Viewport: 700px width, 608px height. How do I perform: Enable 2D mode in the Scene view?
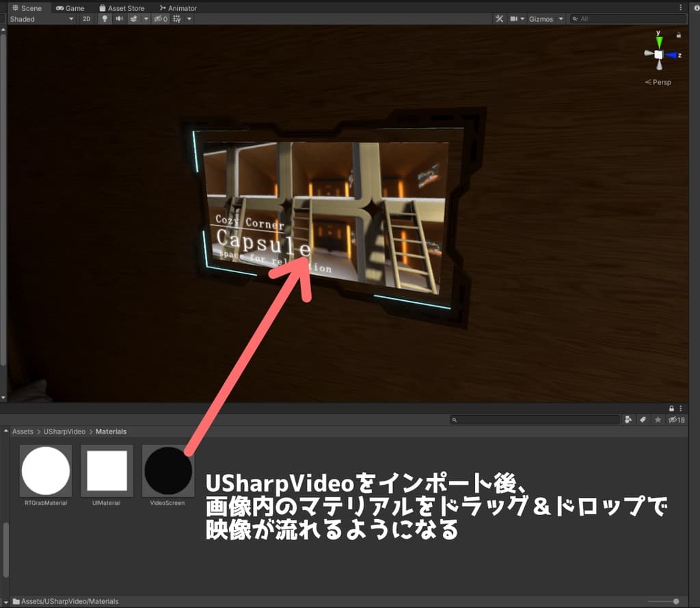pos(87,19)
